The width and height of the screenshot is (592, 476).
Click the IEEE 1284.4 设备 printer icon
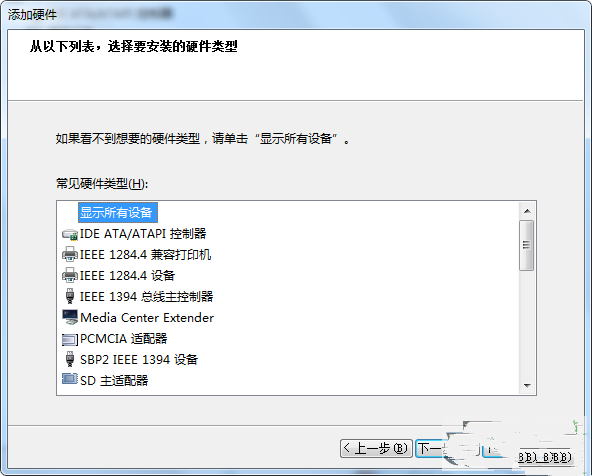coord(70,276)
